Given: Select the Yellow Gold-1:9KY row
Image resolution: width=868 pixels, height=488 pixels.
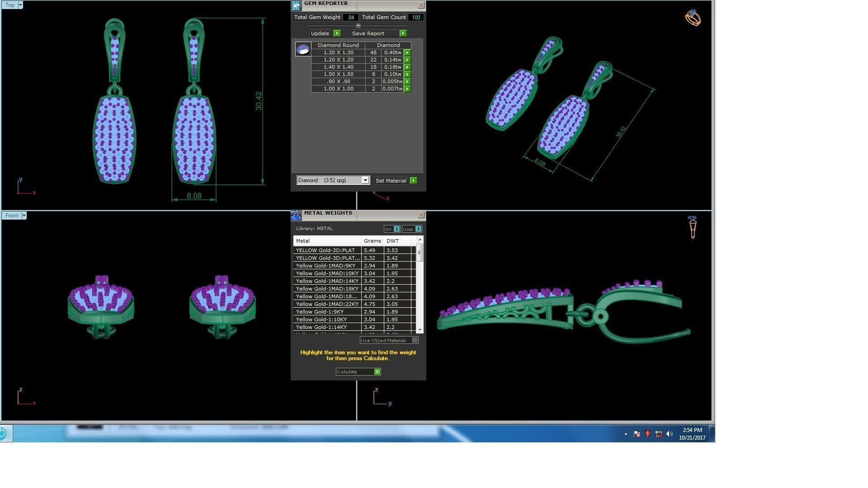Looking at the screenshot, I should tap(355, 312).
